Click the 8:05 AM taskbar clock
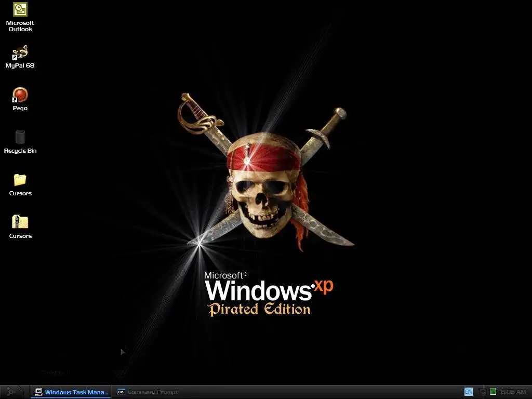The width and height of the screenshot is (532, 399). point(513,392)
